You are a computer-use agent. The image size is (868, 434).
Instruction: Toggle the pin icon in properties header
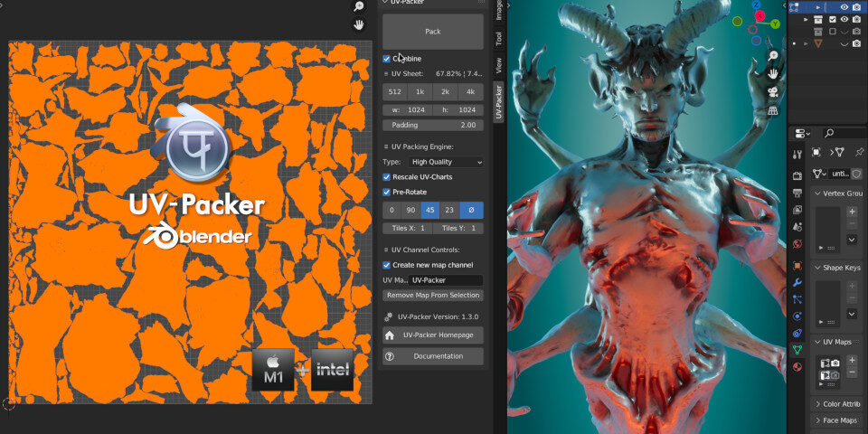859,152
